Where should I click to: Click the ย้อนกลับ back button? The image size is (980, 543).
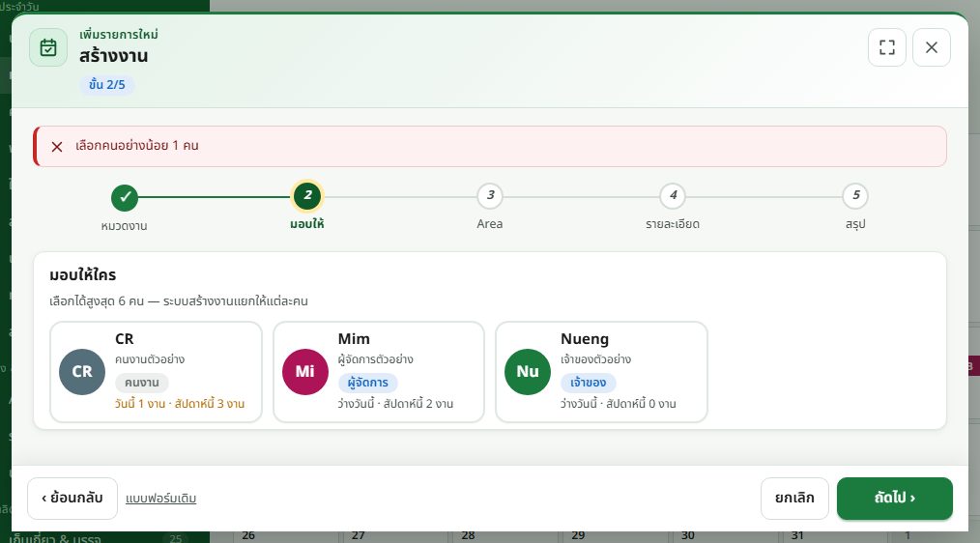click(x=72, y=499)
